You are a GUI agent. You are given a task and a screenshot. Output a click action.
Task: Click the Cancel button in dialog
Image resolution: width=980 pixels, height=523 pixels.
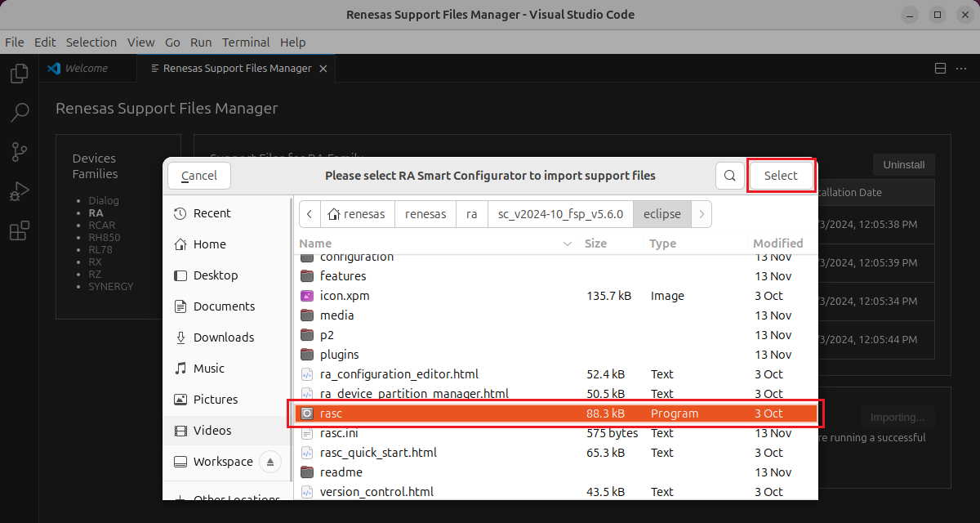tap(199, 175)
